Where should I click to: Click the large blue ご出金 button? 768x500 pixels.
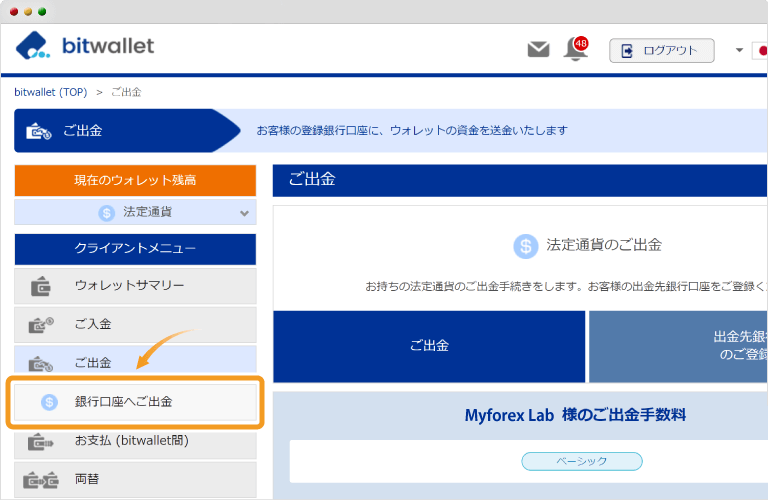coord(429,346)
